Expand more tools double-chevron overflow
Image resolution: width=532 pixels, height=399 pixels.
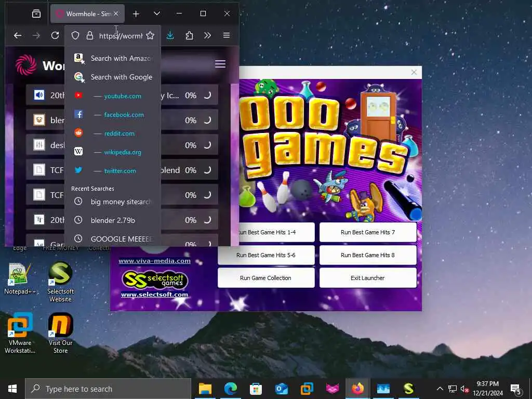tap(208, 35)
